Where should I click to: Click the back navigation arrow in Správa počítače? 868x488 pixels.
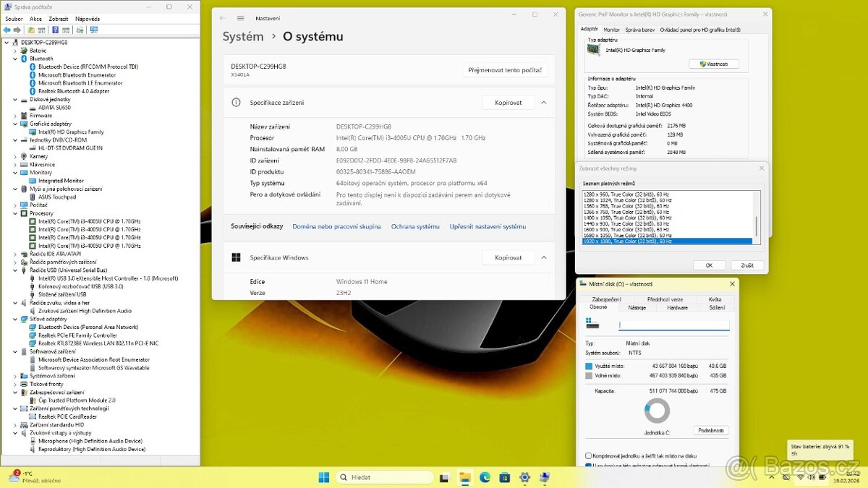tap(7, 30)
